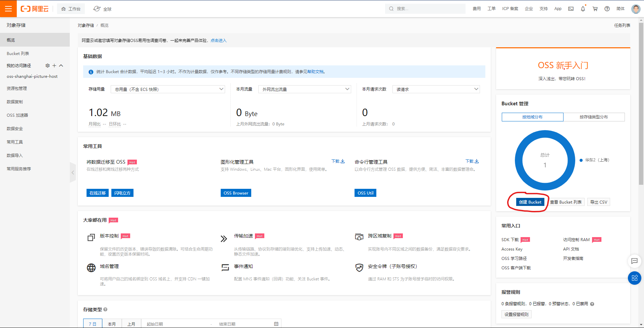Viewport: 644px width, 328px height.
Task: Click the 安全令牌 shield icon
Action: 359,267
